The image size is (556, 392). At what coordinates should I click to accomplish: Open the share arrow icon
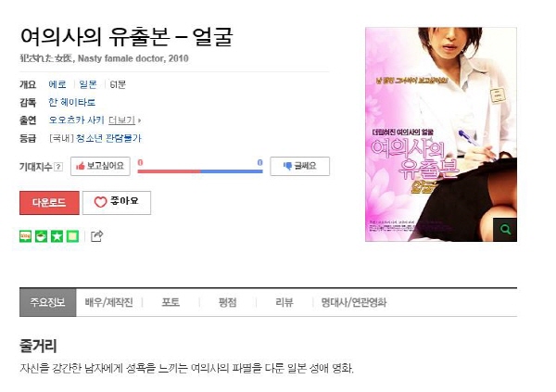(96, 236)
